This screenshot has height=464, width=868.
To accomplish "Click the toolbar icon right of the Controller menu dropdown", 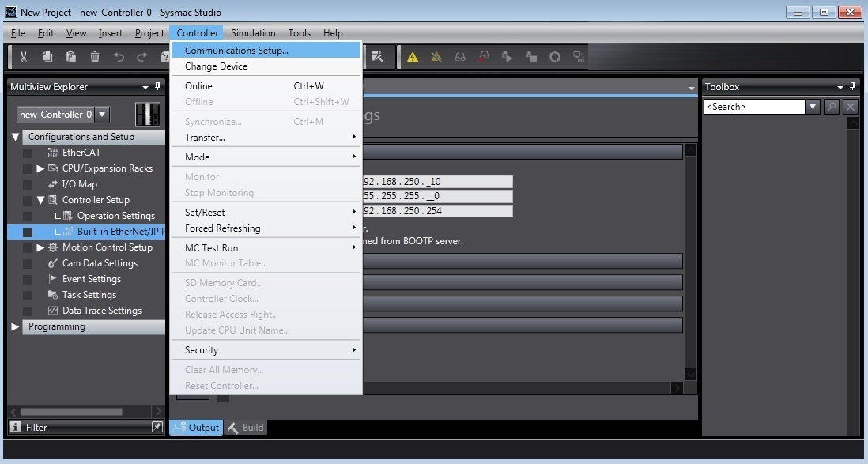I will click(x=378, y=56).
